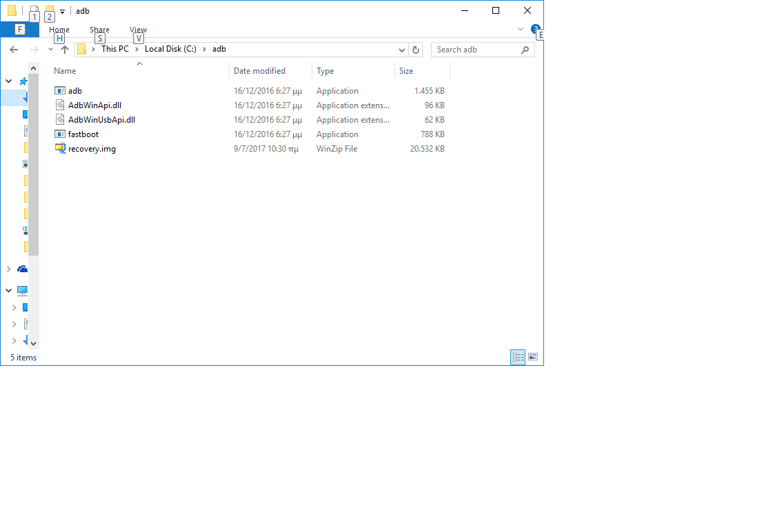Expand the ribbon with the chevron
This screenshot has height=532, width=764.
[521, 29]
